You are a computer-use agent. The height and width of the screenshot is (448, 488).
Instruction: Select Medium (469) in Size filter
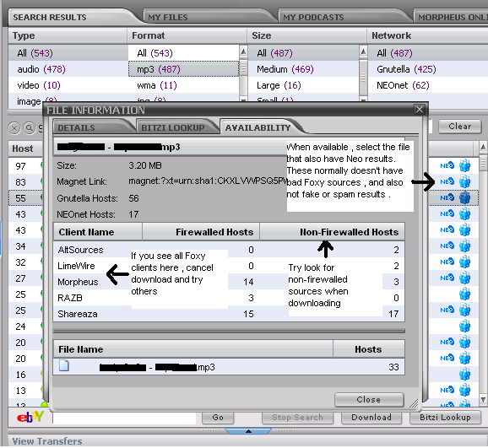(303, 69)
